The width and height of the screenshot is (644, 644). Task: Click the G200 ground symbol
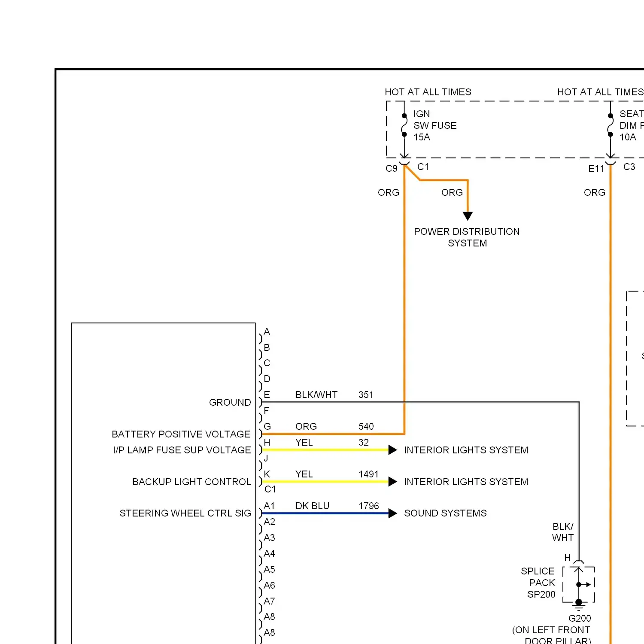[x=579, y=605]
